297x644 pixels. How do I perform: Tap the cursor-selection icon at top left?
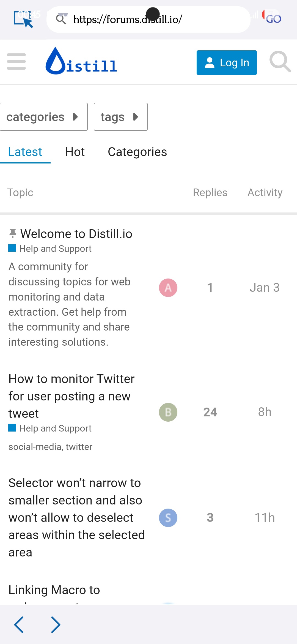click(23, 19)
